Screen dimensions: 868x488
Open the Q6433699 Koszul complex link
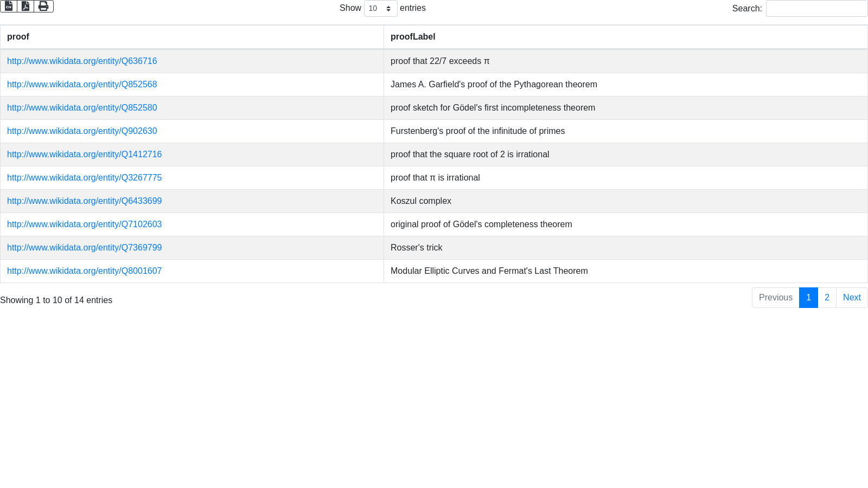point(84,201)
